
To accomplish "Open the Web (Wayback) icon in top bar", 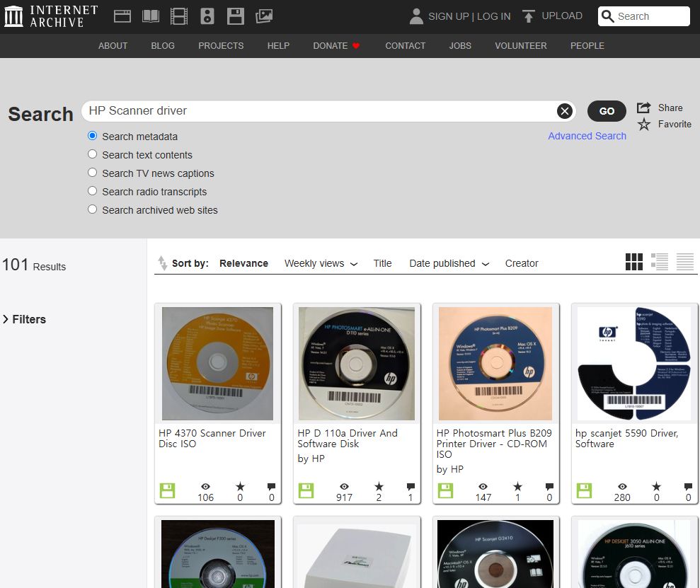I will 122,16.
